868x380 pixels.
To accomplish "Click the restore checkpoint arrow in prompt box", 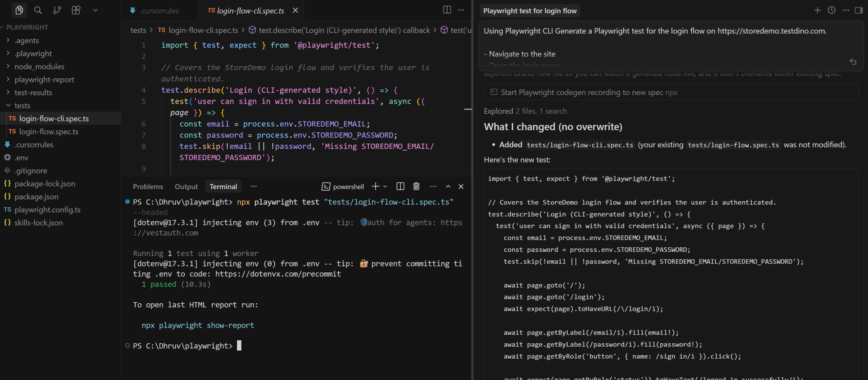I will [x=853, y=61].
